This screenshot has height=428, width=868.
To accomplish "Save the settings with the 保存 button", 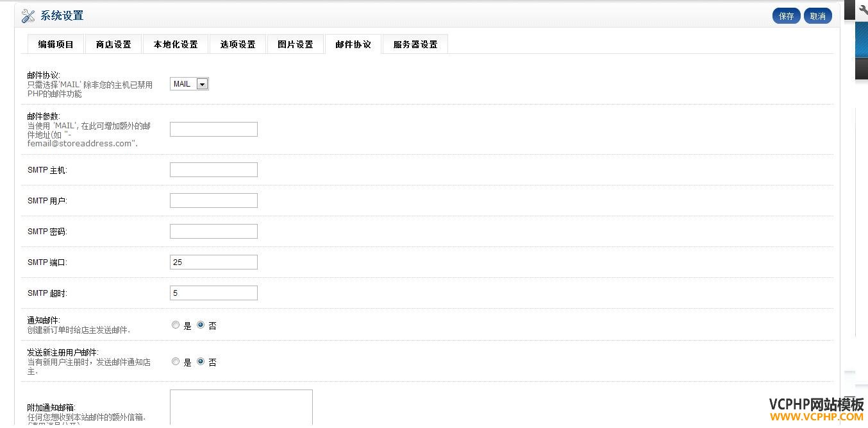I will pyautogui.click(x=787, y=16).
